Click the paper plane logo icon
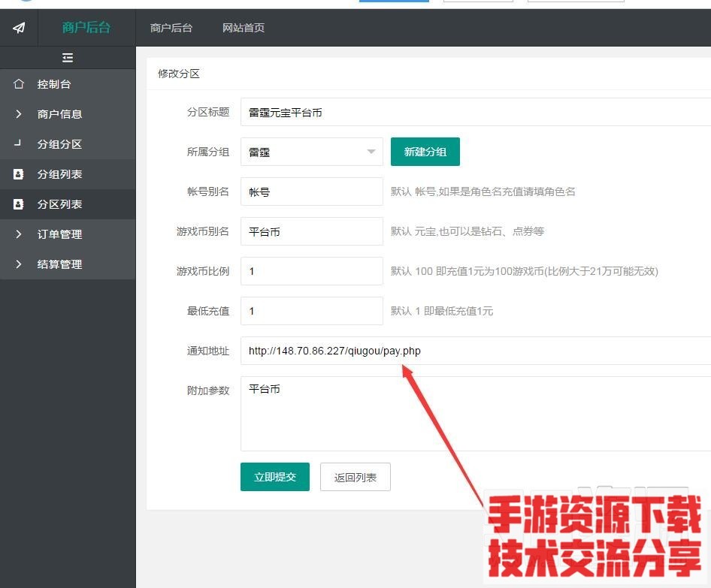Screen dimensions: 711x588 pyautogui.click(x=19, y=28)
